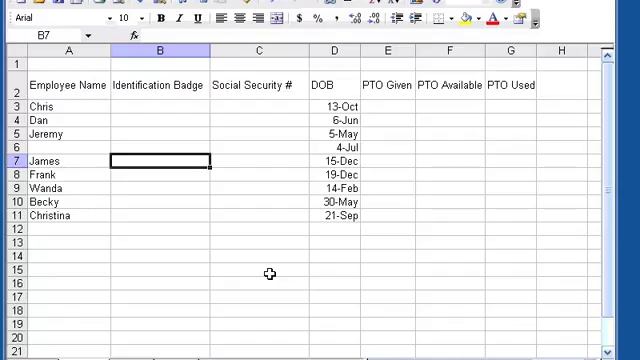Viewport: 640px width, 360px height.
Task: Open the Formatting toolbar options arrow
Action: point(535,20)
